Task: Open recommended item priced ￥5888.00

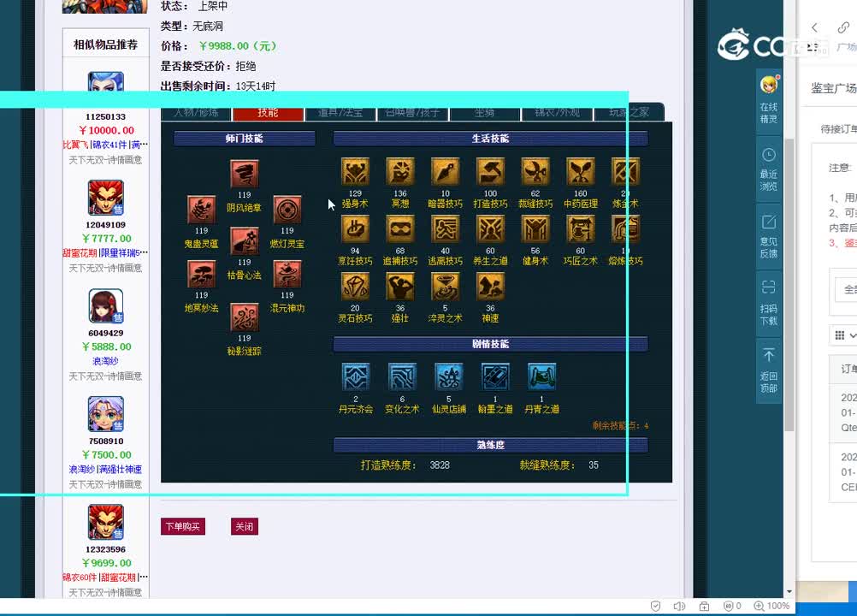Action: click(x=107, y=347)
